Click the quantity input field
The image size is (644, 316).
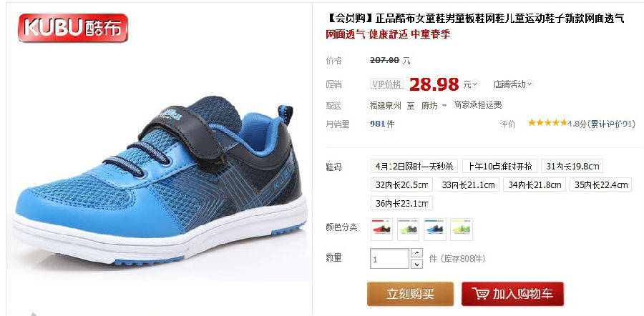click(x=389, y=259)
